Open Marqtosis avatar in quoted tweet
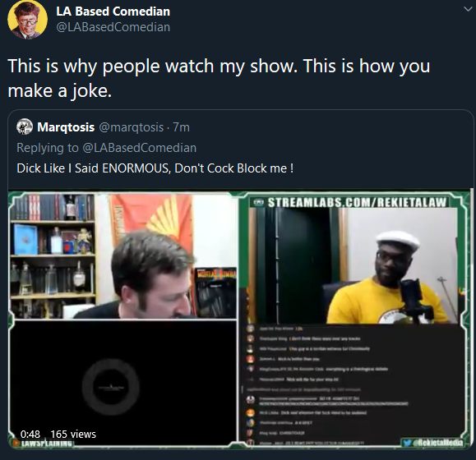 point(25,126)
